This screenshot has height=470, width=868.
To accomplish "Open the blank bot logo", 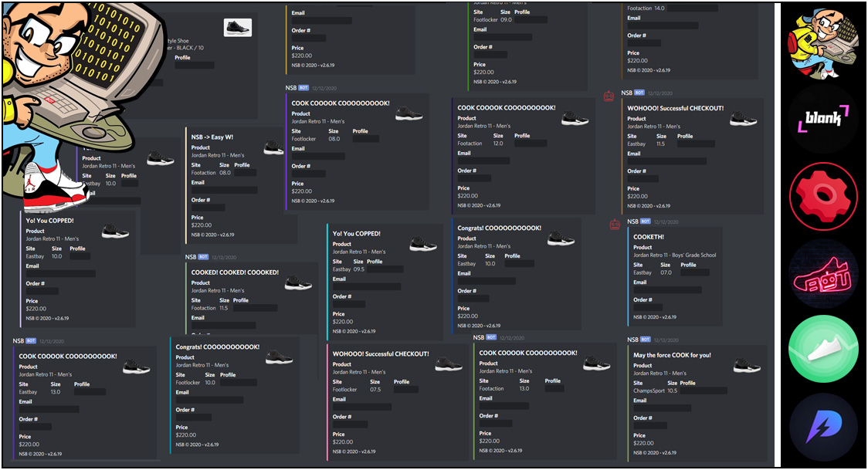I will pyautogui.click(x=823, y=118).
